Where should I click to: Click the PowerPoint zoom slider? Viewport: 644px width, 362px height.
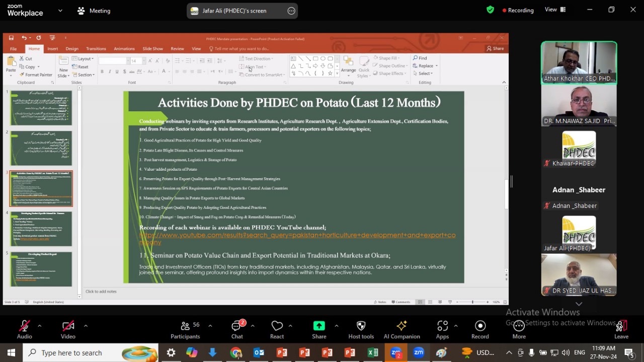[472, 302]
